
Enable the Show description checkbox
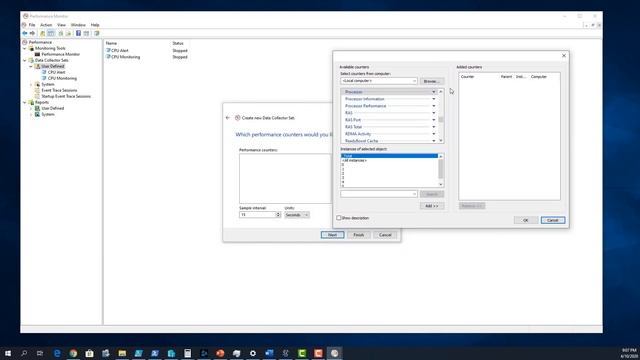click(338, 218)
